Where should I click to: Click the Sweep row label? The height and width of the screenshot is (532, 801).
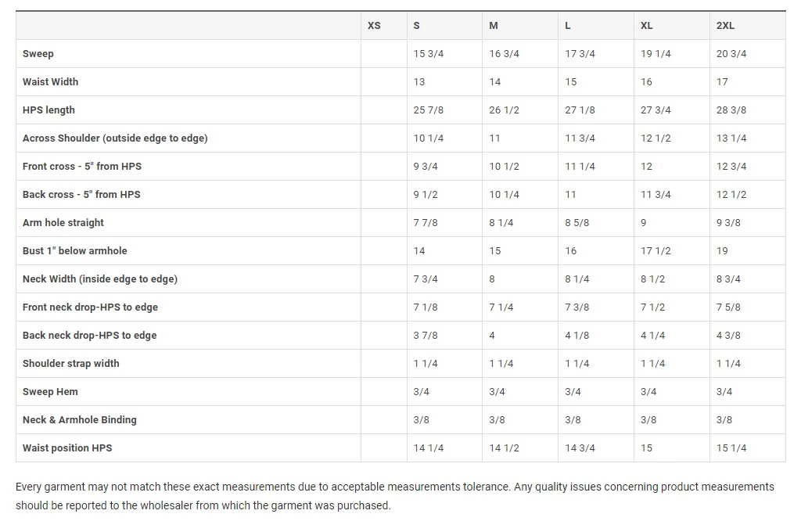click(38, 54)
